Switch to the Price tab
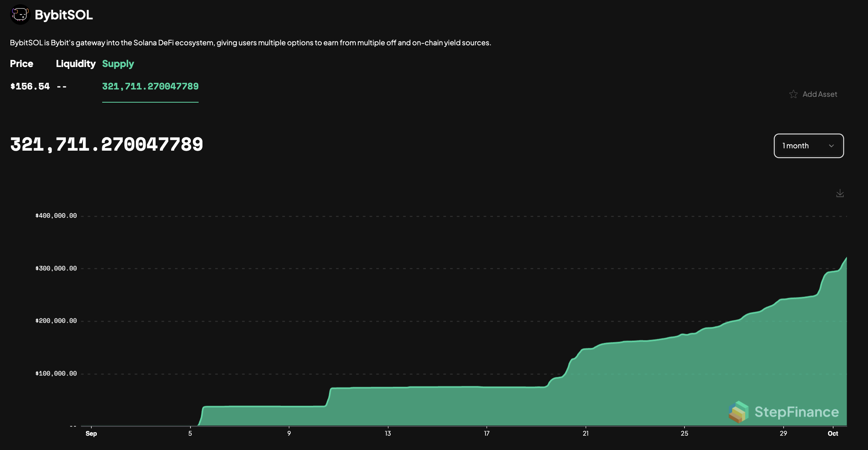 22,64
